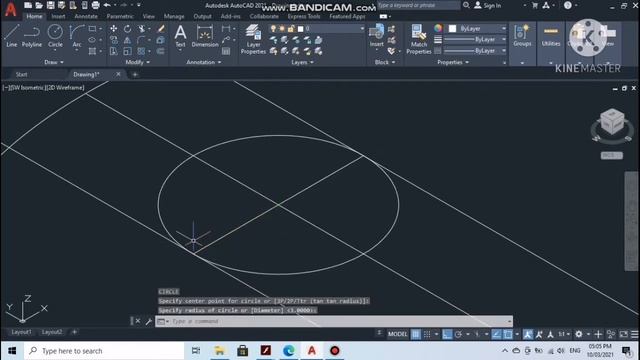640x360 pixels.
Task: Toggle the layer lock icon
Action: tap(291, 29)
